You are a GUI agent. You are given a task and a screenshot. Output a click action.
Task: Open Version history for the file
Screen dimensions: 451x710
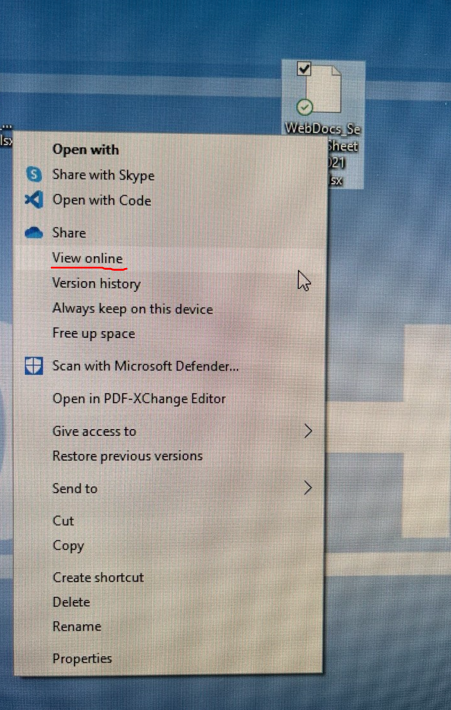pyautogui.click(x=96, y=283)
